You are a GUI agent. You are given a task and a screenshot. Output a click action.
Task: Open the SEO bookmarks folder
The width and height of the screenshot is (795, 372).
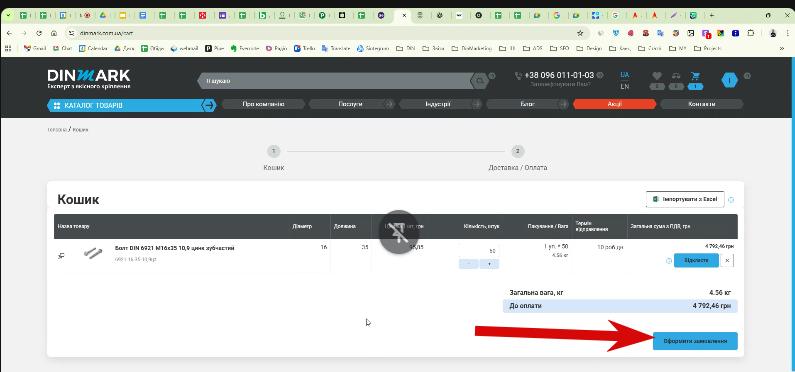point(560,49)
